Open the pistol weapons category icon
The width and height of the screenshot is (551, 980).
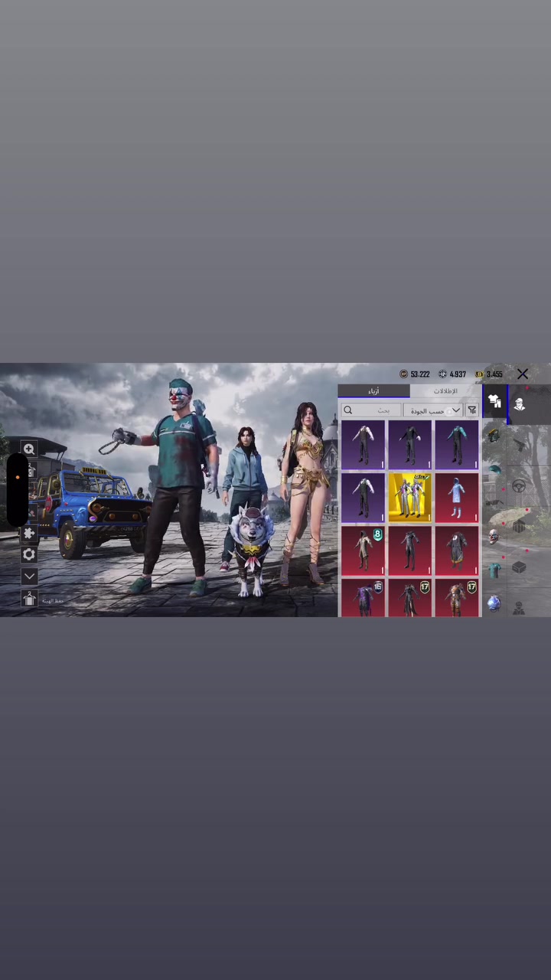click(519, 445)
